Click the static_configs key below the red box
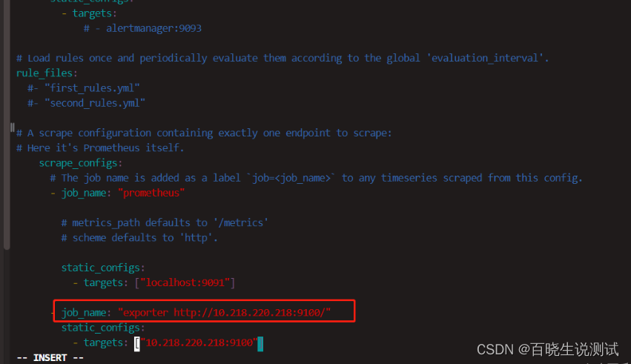Image resolution: width=631 pixels, height=364 pixels. pyautogui.click(x=101, y=328)
